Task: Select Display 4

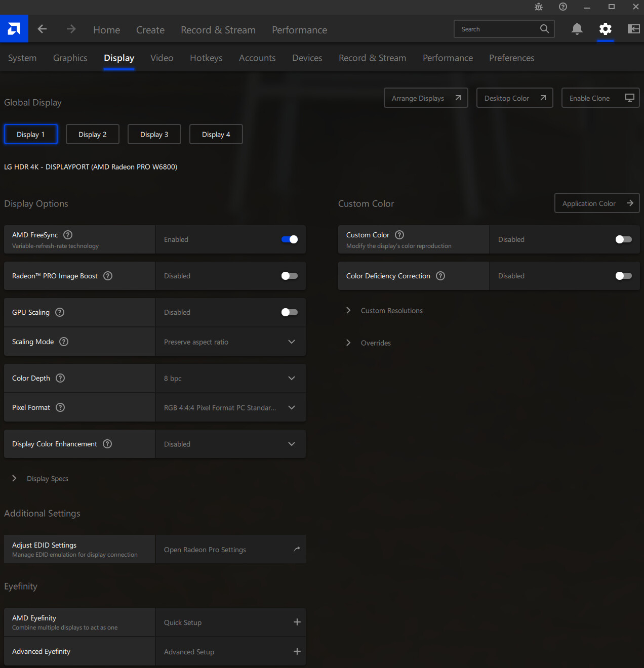Action: coord(216,134)
